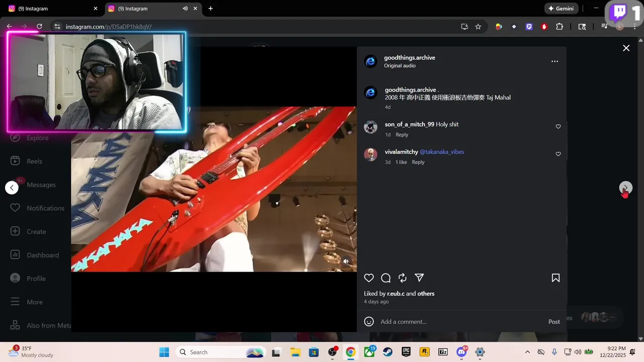Open volume control in system tray
644x362 pixels.
pos(578,352)
